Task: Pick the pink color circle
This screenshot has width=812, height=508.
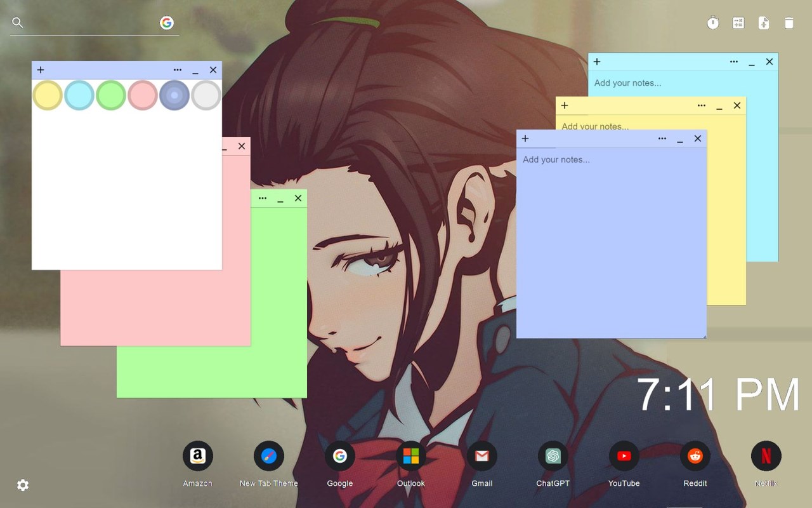Action: [143, 95]
